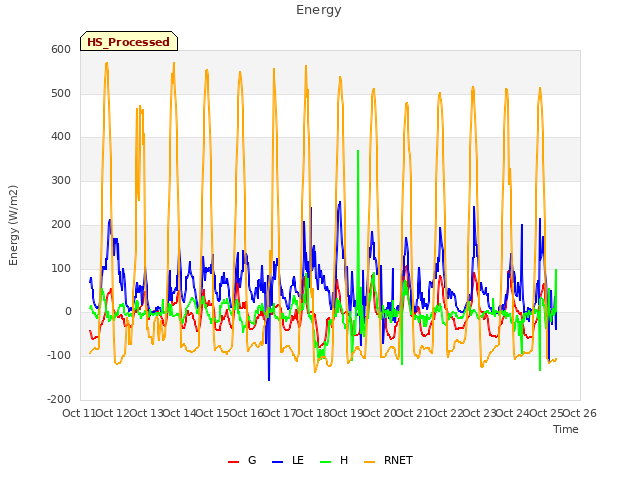Click the -100 y-axis tick label
The width and height of the screenshot is (640, 480).
click(x=59, y=356)
